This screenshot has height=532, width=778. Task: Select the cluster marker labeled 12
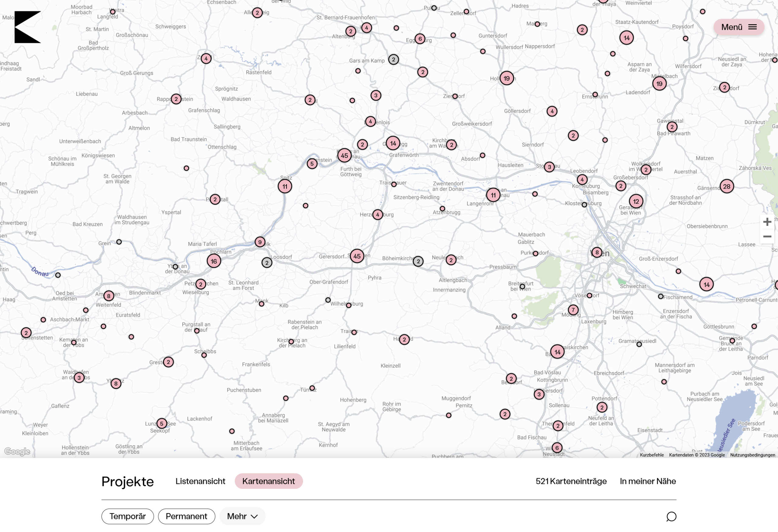pyautogui.click(x=636, y=201)
